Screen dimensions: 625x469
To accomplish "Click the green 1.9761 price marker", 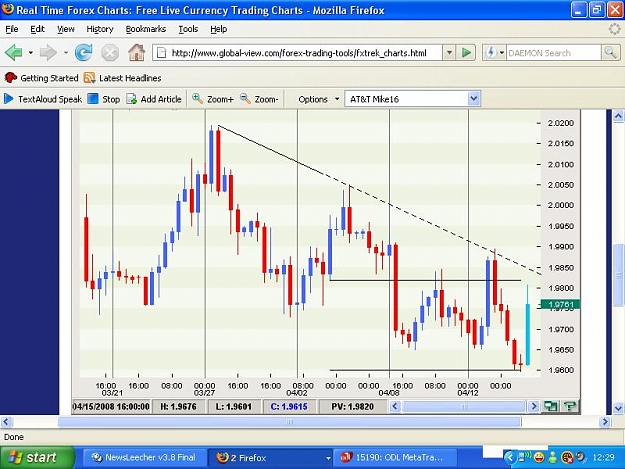I will 560,305.
